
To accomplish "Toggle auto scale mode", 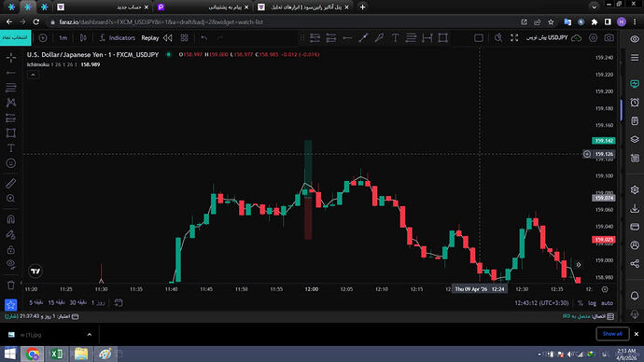I will 607,303.
